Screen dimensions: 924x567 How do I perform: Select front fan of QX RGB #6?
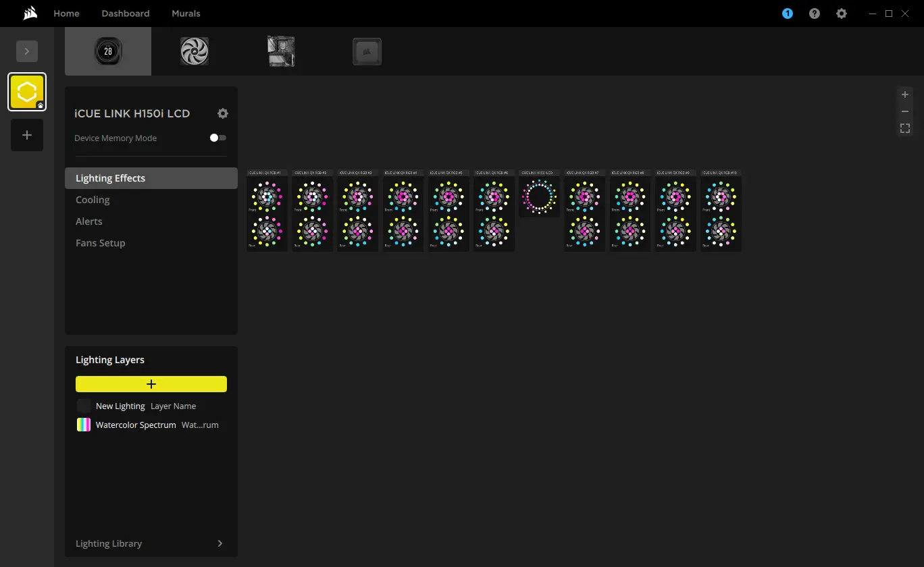494,197
